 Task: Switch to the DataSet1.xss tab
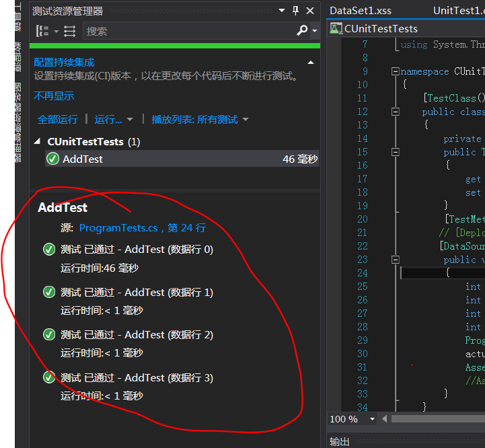coord(361,11)
